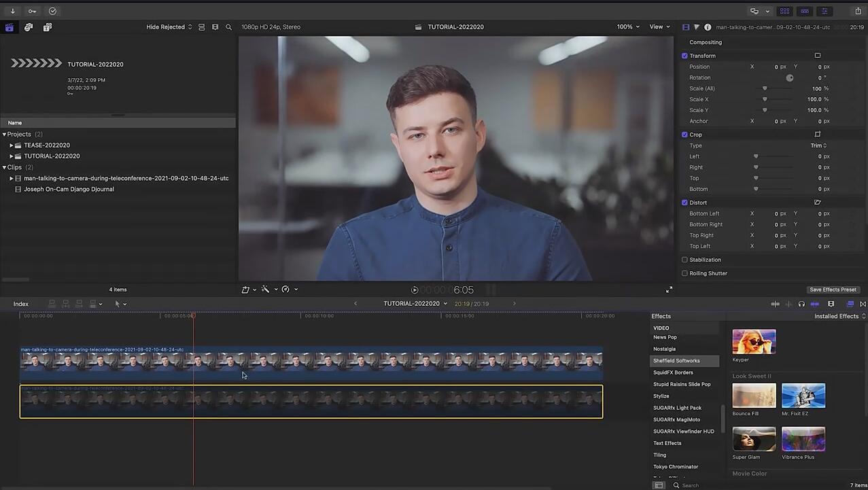Expand the TEASE-2022020 project row
The image size is (868, 490).
12,145
